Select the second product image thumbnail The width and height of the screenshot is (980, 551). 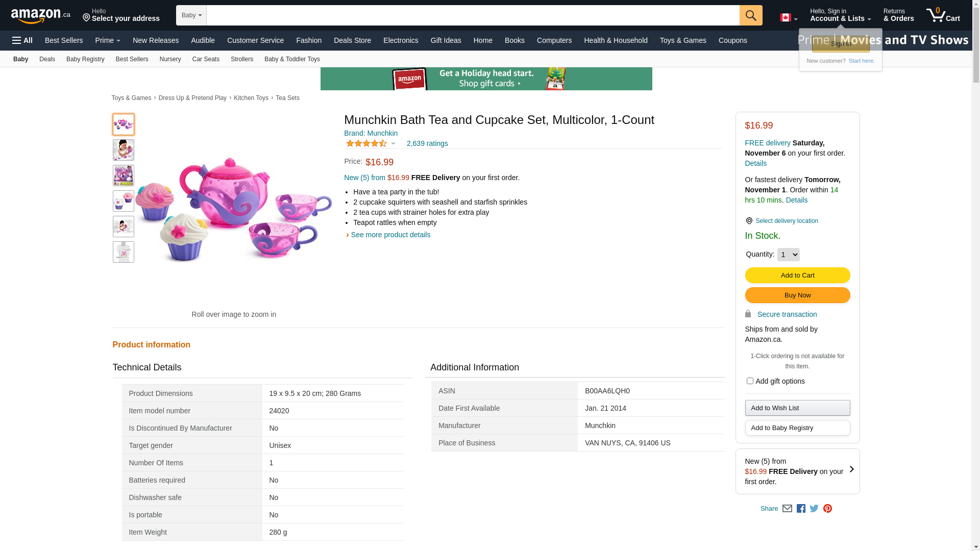pyautogui.click(x=124, y=150)
